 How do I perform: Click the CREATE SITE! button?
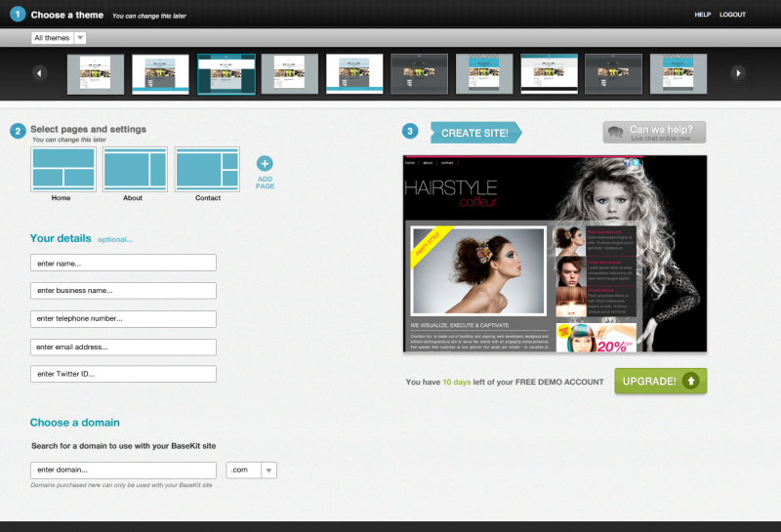[475, 133]
